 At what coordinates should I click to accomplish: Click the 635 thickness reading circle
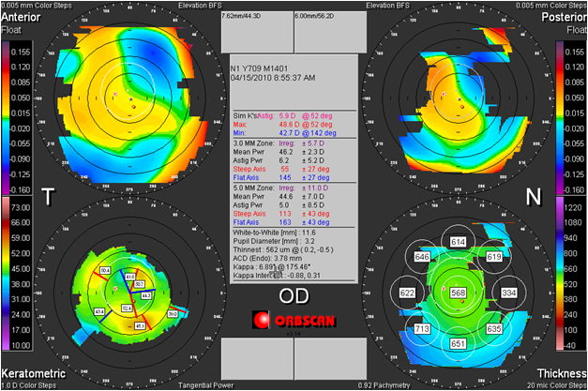(x=495, y=329)
